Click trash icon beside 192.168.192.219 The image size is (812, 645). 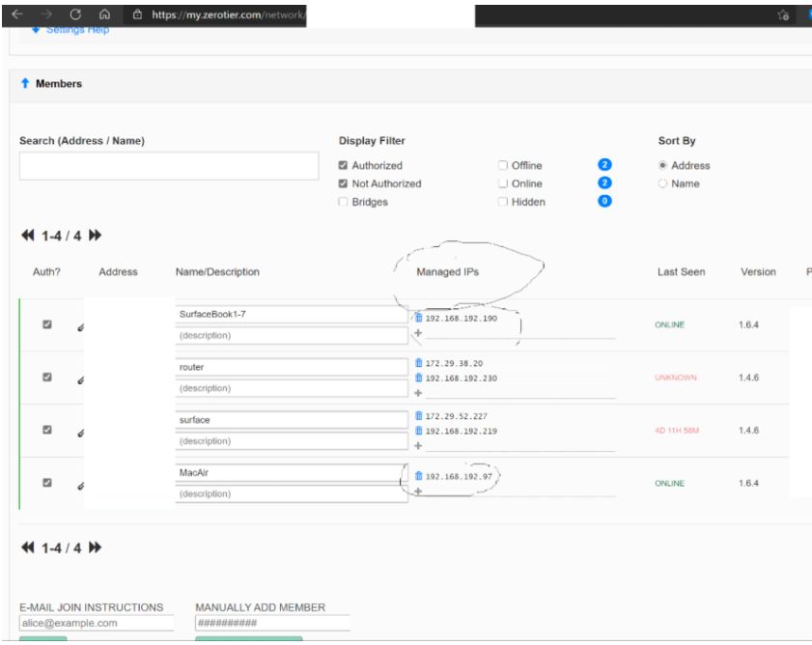(418, 430)
